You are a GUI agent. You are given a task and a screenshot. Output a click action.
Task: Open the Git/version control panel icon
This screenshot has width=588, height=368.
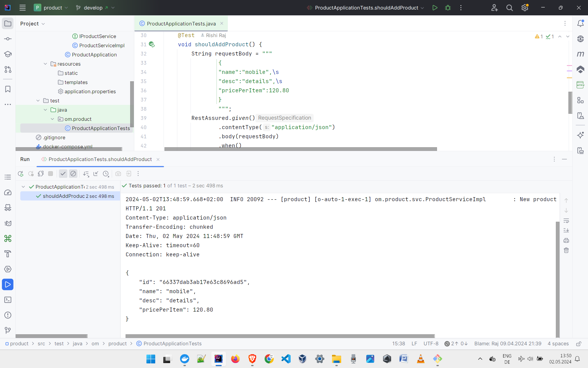[x=8, y=69]
